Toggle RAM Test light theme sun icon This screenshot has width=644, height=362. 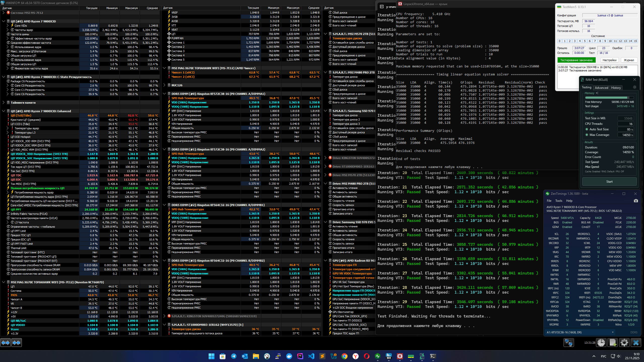[635, 87]
